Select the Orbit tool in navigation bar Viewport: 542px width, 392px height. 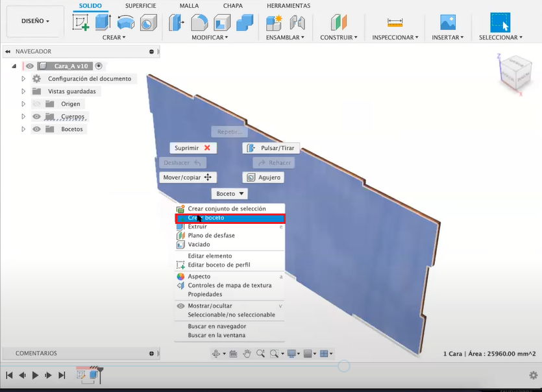pos(216,354)
